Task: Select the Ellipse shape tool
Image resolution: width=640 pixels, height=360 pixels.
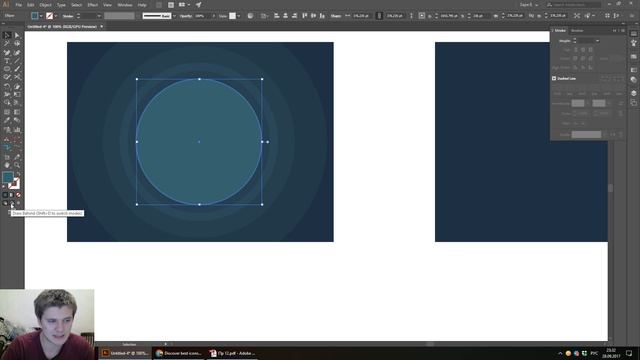Action: tap(7, 69)
